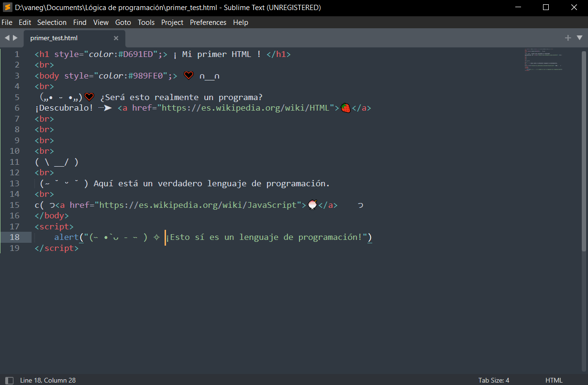Click '¿Será esto realmente un programa?' text
Viewport: 588px width, 385px height.
[181, 97]
